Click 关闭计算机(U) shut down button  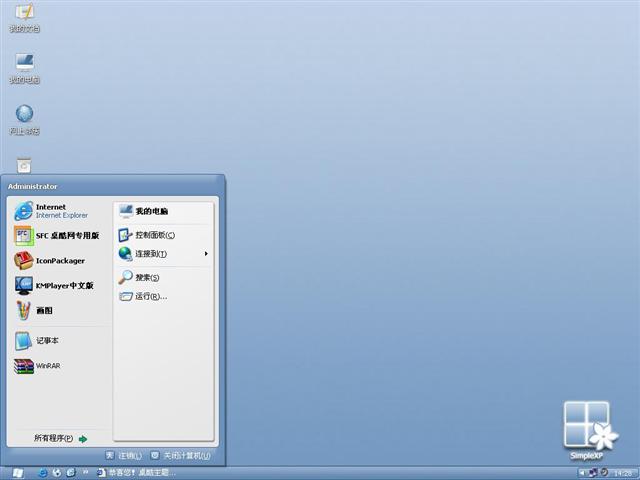pyautogui.click(x=180, y=456)
